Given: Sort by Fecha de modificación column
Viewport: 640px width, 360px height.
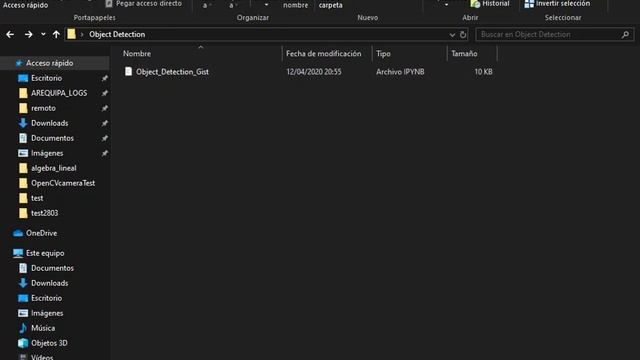Looking at the screenshot, I should [324, 53].
